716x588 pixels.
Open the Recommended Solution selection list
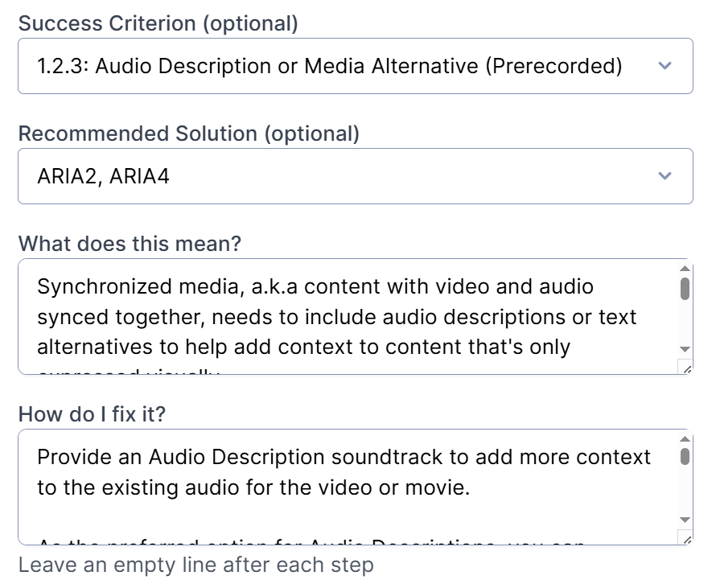click(354, 176)
